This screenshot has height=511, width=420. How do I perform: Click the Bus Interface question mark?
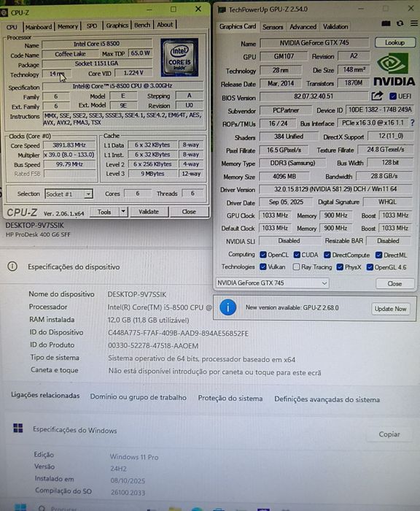pyautogui.click(x=413, y=123)
